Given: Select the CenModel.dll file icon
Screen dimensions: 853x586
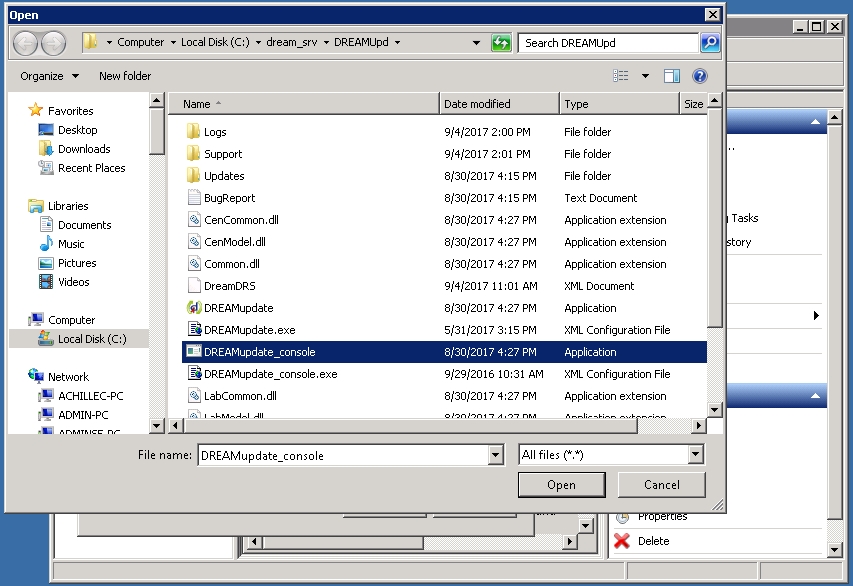Looking at the screenshot, I should [x=194, y=242].
